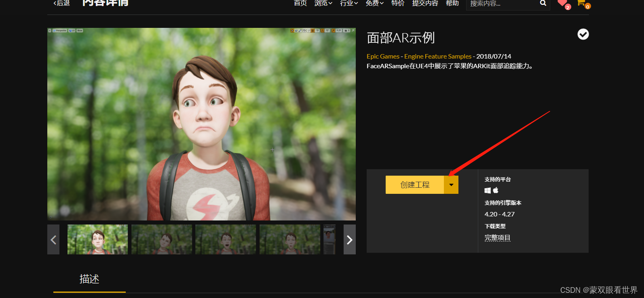
Task: Click the 创建工程 button
Action: pos(415,185)
